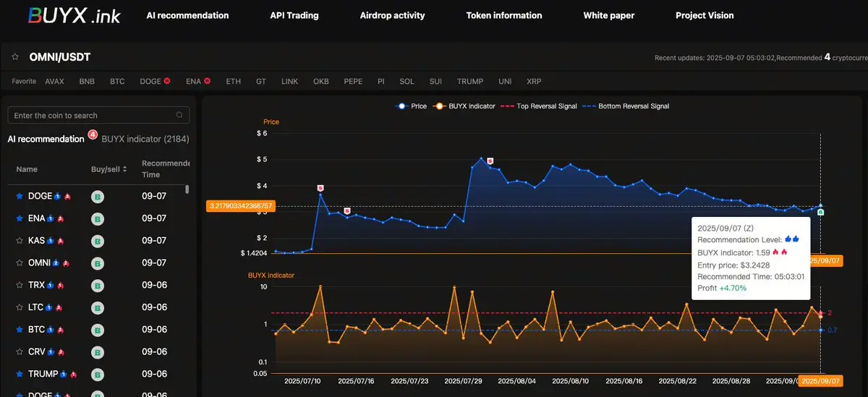Toggle favorite star for TRX row
868x397 pixels.
coord(20,285)
